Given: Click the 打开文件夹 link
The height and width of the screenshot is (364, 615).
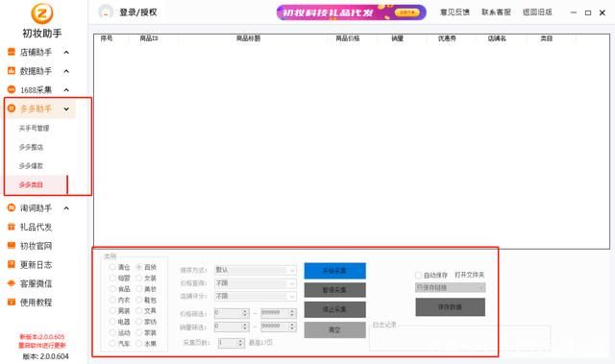Looking at the screenshot, I should click(x=470, y=275).
